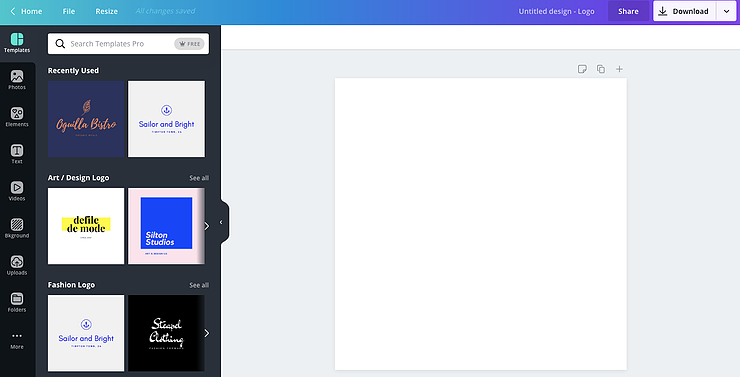Focus the Search Templates Pro field

click(128, 44)
